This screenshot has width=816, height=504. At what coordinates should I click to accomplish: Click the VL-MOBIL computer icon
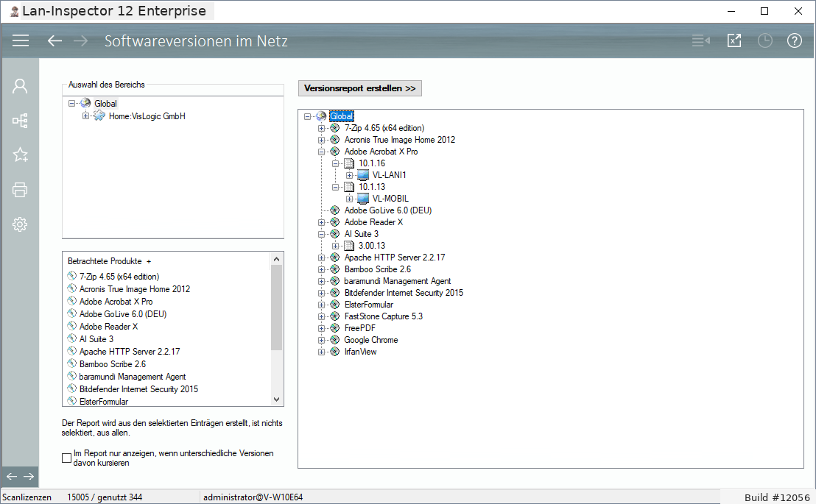[363, 199]
